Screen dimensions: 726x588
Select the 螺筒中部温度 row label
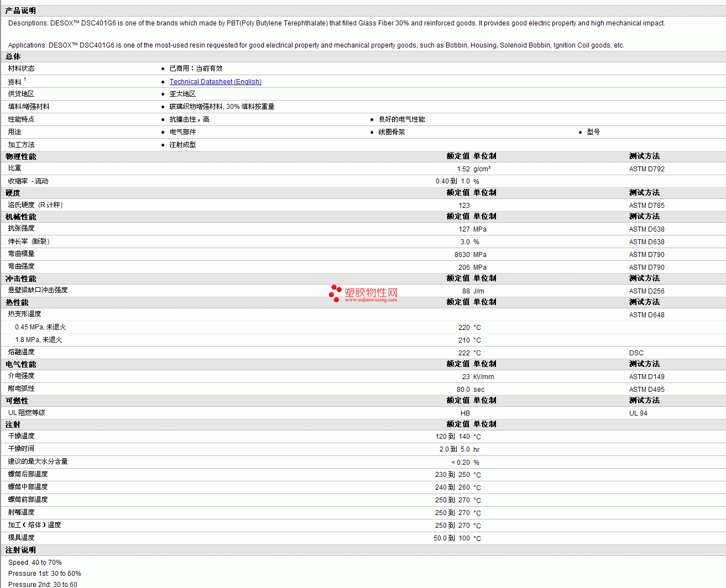28,487
